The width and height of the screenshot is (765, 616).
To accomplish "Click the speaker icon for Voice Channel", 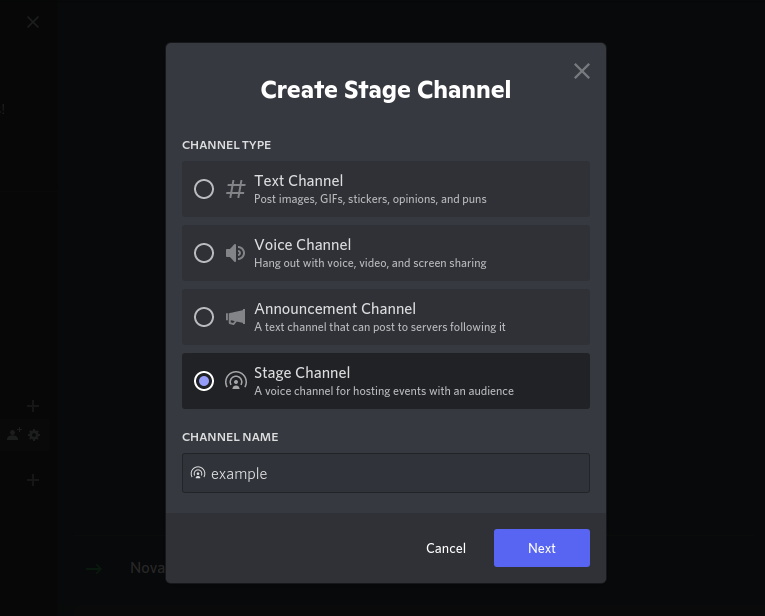I will [x=236, y=253].
